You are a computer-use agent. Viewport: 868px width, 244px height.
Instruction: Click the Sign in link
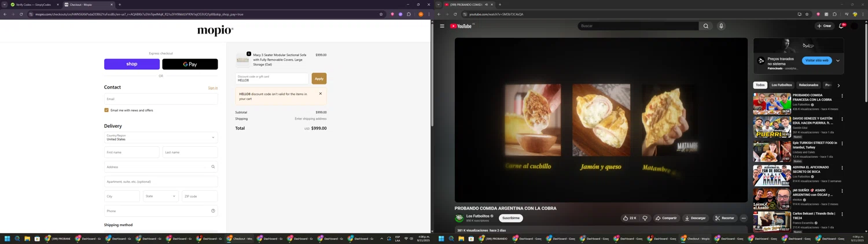click(213, 88)
